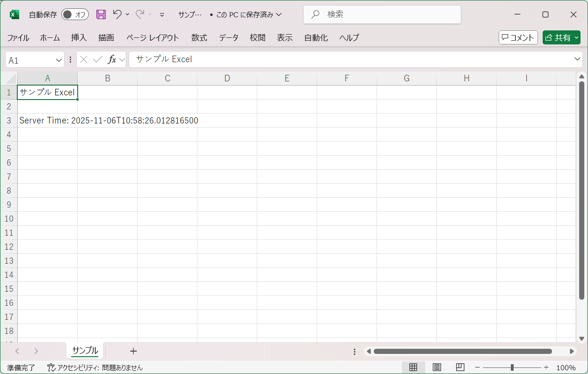Click the 検索 search box

[382, 14]
